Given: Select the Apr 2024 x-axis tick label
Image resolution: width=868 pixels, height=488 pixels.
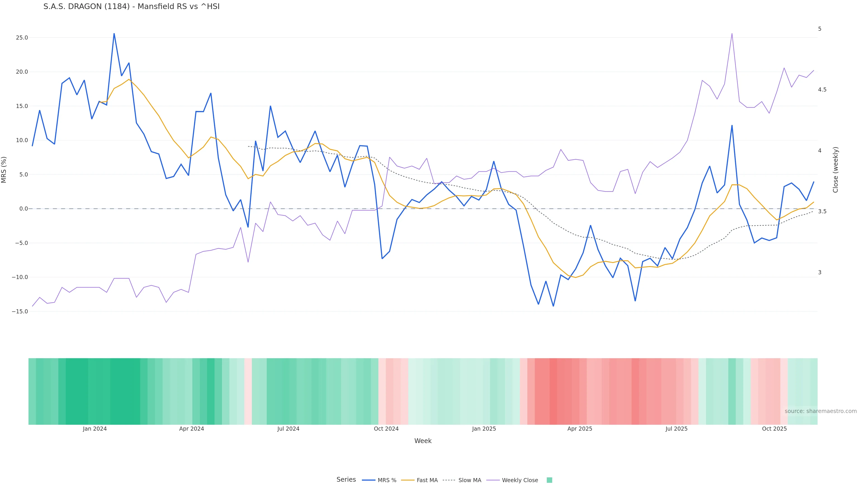Looking at the screenshot, I should [x=191, y=429].
